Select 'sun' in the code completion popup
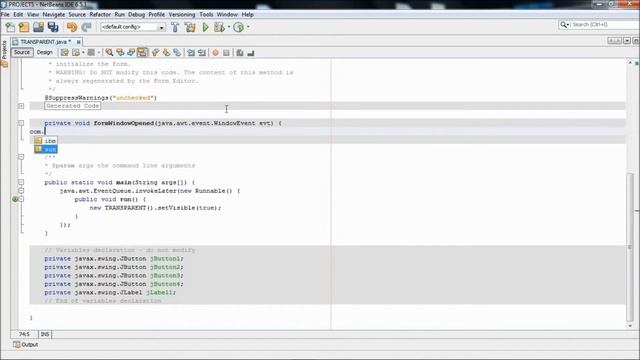This screenshot has height=360, width=640. tap(46, 149)
